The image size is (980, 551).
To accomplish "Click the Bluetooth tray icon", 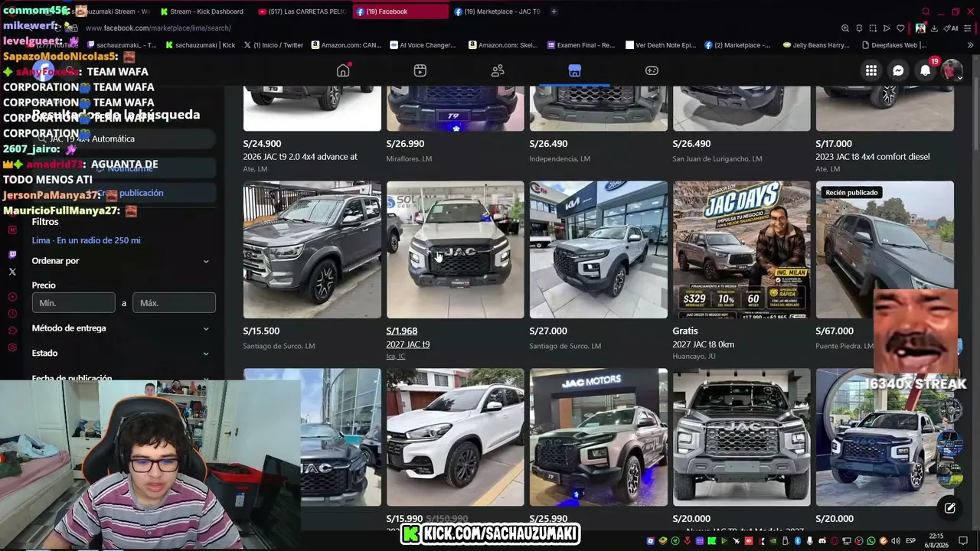I will (798, 541).
